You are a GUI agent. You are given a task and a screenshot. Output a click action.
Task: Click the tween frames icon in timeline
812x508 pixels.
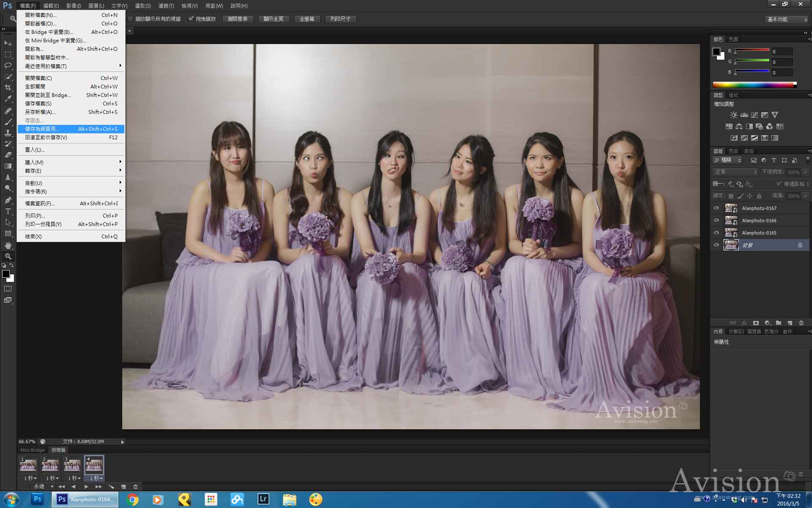coord(111,487)
